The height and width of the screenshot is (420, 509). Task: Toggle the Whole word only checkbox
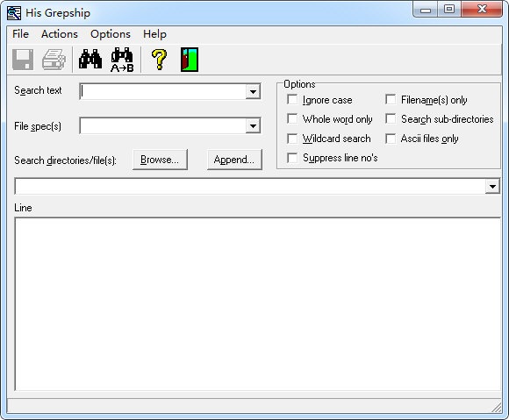pos(292,118)
